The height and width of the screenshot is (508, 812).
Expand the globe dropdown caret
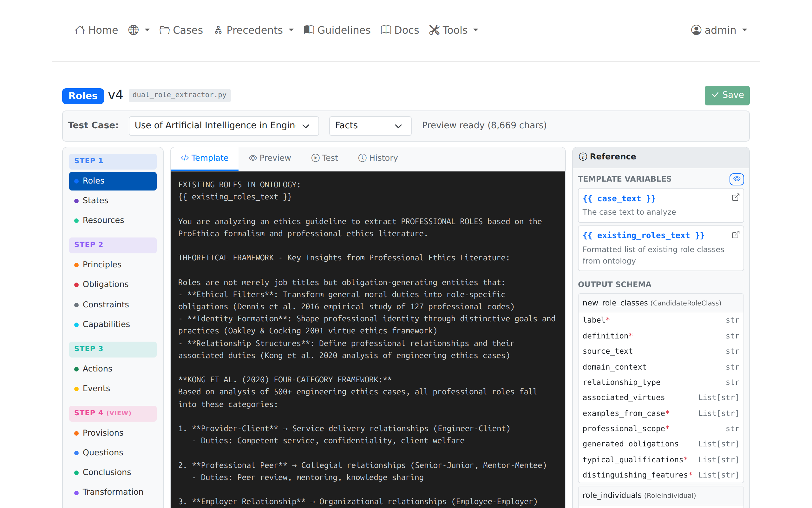pos(147,30)
